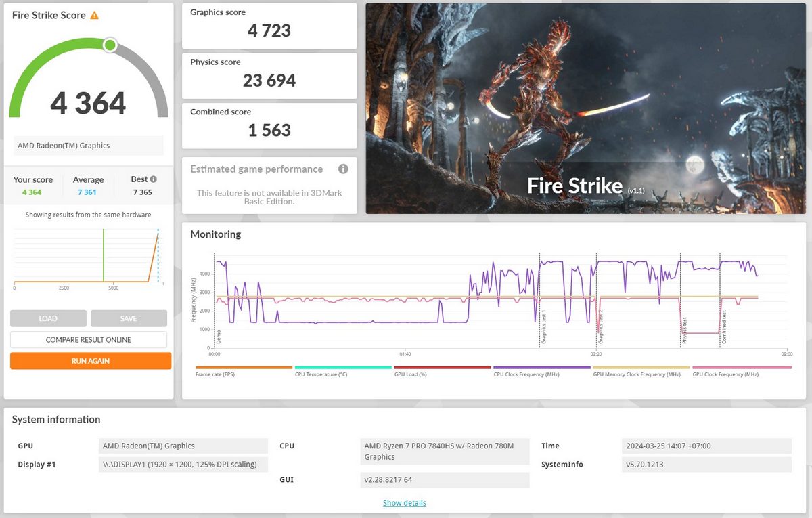Image resolution: width=812 pixels, height=518 pixels.
Task: Toggle GPU Load (%) legend entry
Action: pyautogui.click(x=443, y=371)
